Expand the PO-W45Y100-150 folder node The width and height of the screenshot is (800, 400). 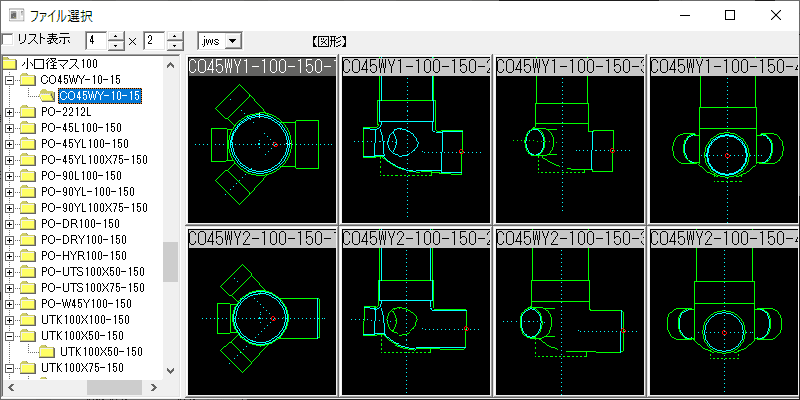(9, 304)
